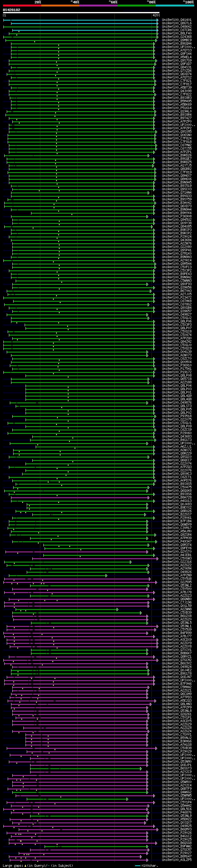This screenshot has height=868, width=197.
Task: Click the UniRef100_Q19AL0 label
Action: point(177,111)
